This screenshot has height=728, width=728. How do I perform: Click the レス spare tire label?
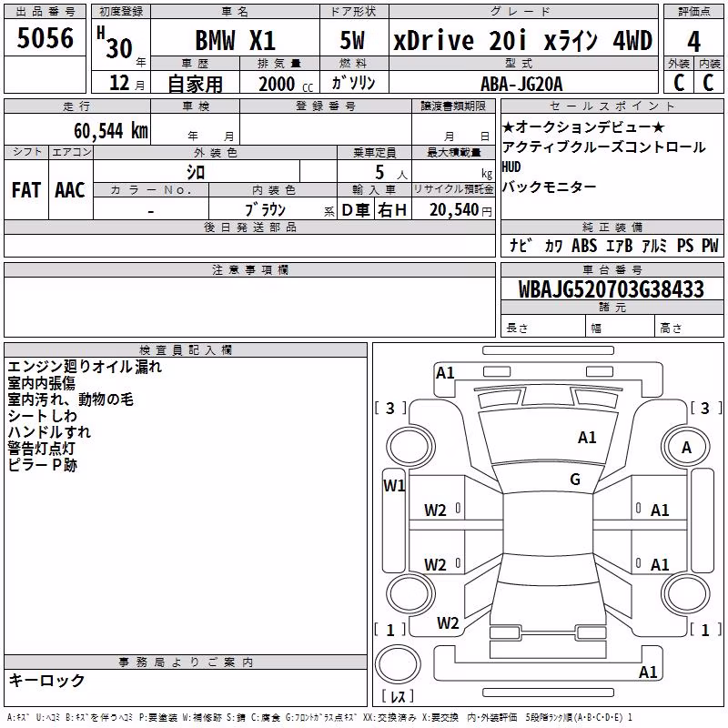398,695
